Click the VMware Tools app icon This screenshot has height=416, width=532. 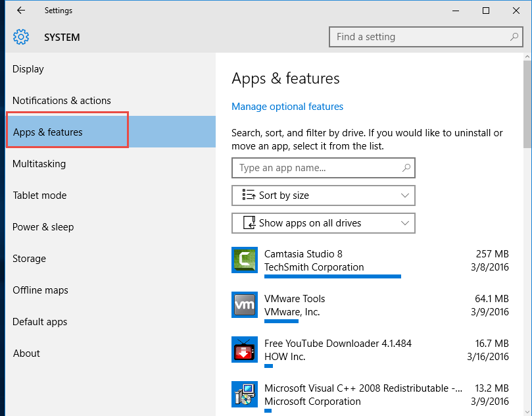point(245,305)
